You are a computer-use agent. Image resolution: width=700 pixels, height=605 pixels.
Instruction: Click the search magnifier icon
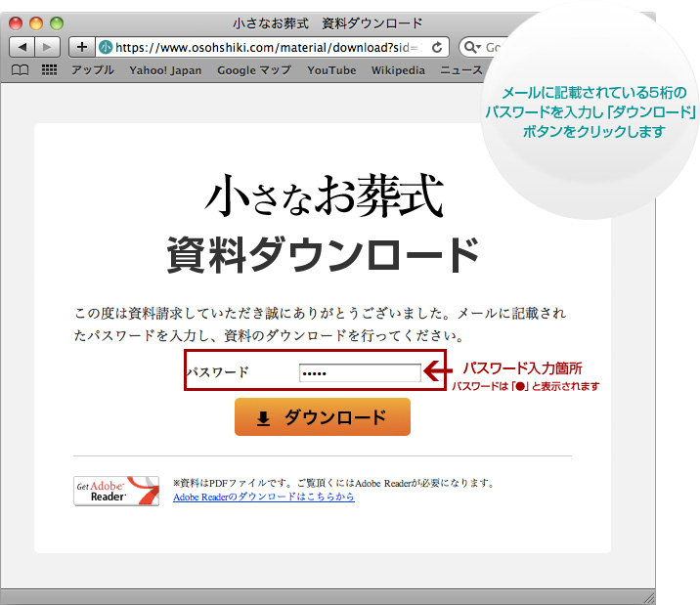[472, 47]
